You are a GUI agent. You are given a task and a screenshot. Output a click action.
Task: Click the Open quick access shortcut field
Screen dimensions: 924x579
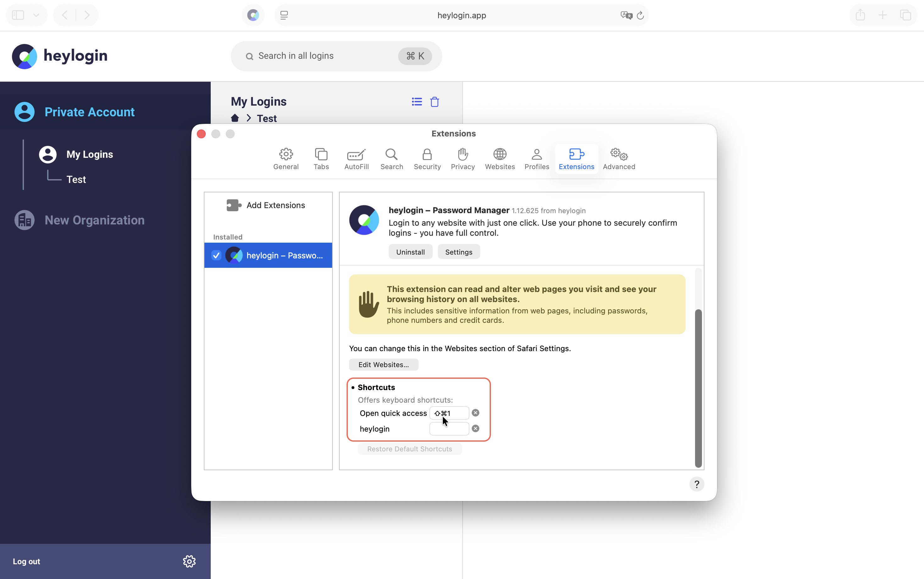click(449, 413)
